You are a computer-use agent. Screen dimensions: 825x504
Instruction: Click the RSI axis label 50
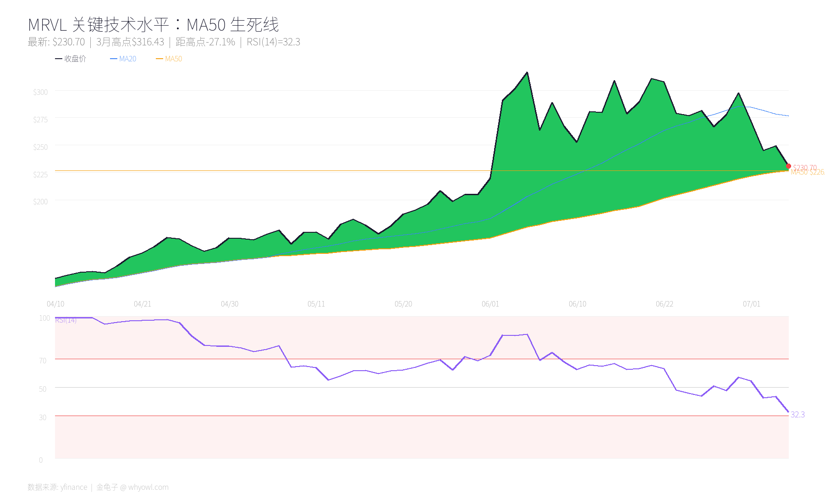(43, 389)
